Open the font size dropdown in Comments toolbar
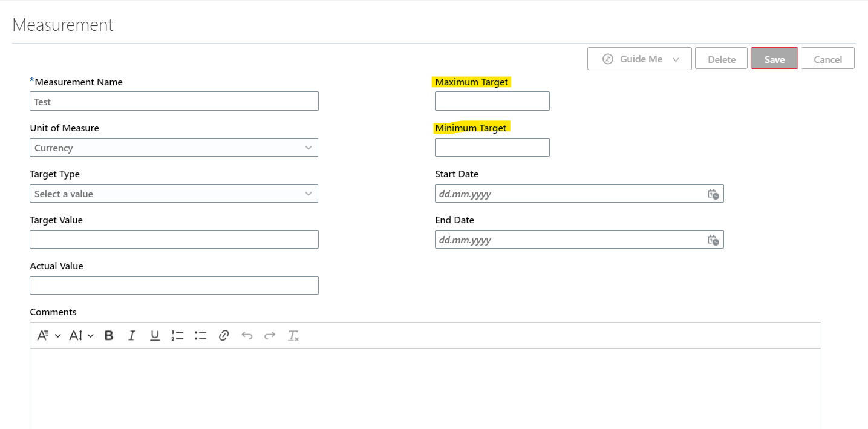The width and height of the screenshot is (868, 429). point(81,335)
